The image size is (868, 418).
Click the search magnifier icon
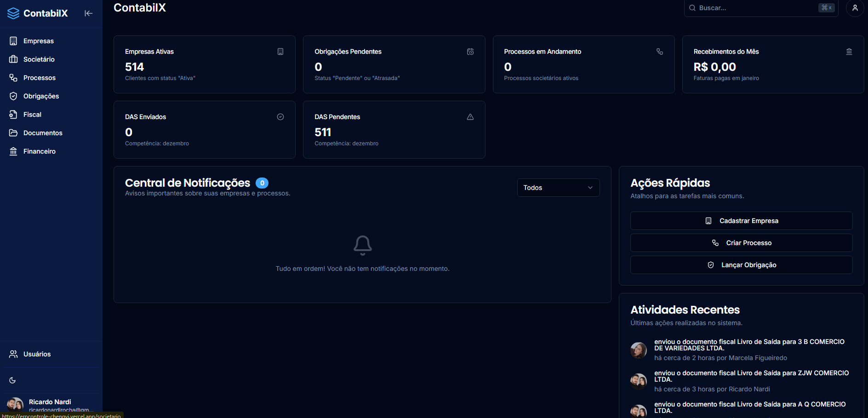click(x=692, y=8)
